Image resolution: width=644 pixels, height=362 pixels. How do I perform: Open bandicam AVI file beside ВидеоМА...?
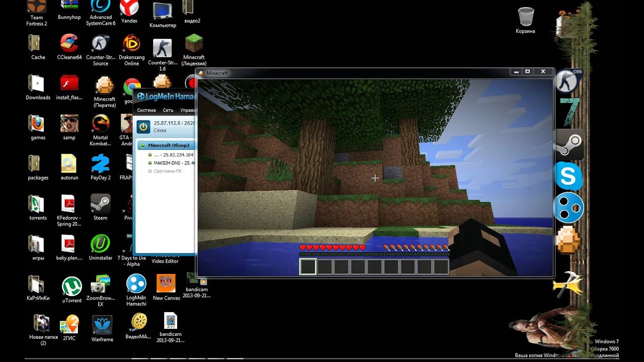(171, 328)
